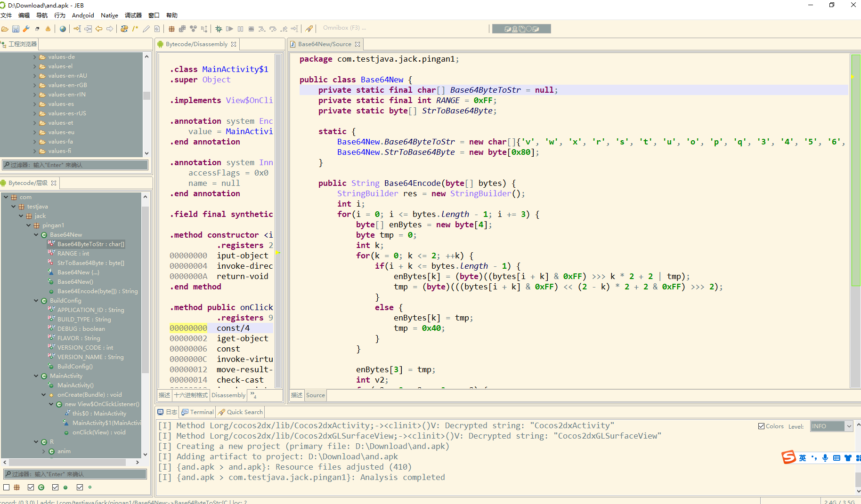The height and width of the screenshot is (504, 861).
Task: Open the Native menu
Action: (x=109, y=16)
